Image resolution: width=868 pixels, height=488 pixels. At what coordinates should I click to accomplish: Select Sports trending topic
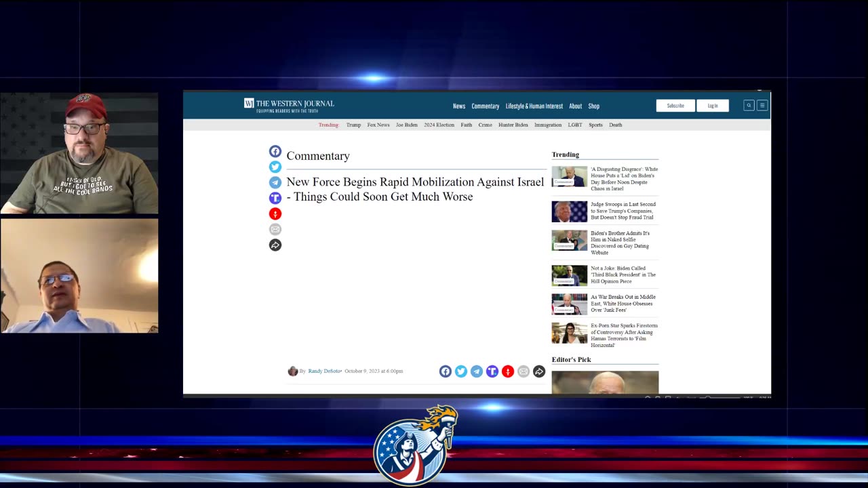coord(595,125)
